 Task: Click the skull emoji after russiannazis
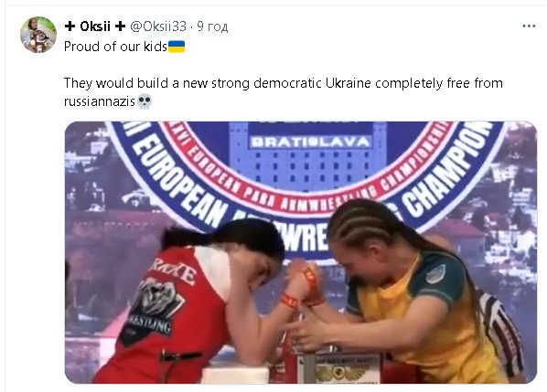click(145, 101)
